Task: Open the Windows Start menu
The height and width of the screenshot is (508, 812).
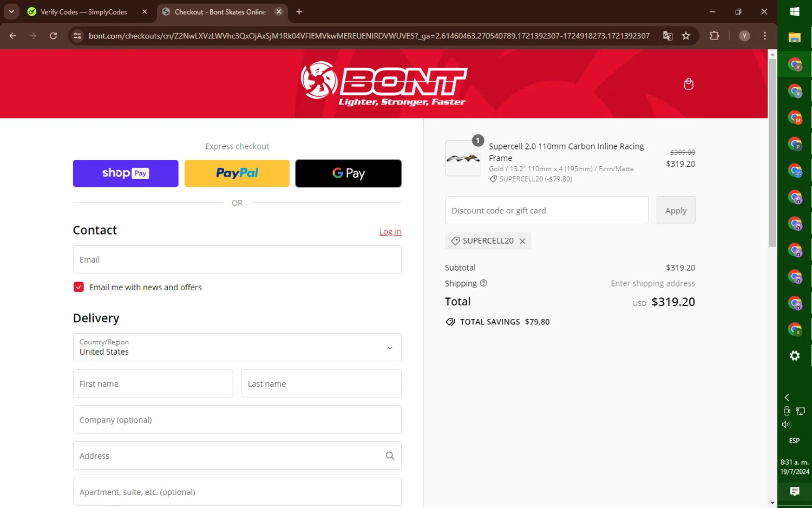Action: pyautogui.click(x=795, y=11)
